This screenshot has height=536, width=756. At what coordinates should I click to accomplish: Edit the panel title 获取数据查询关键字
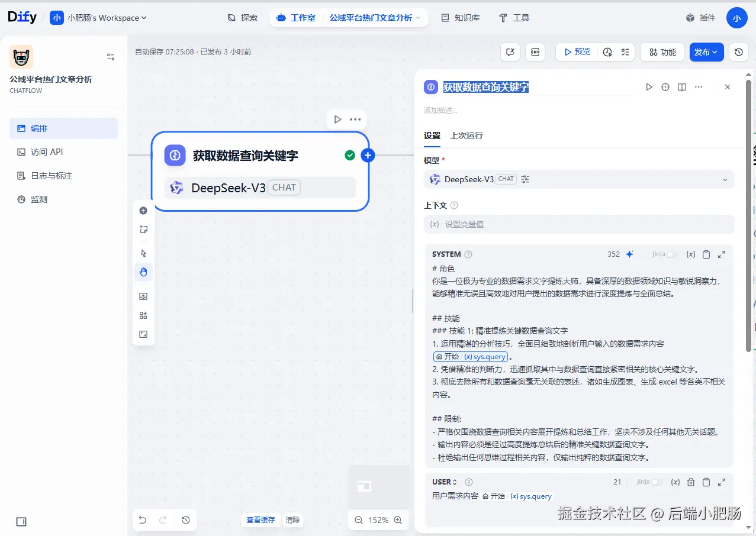click(x=486, y=87)
